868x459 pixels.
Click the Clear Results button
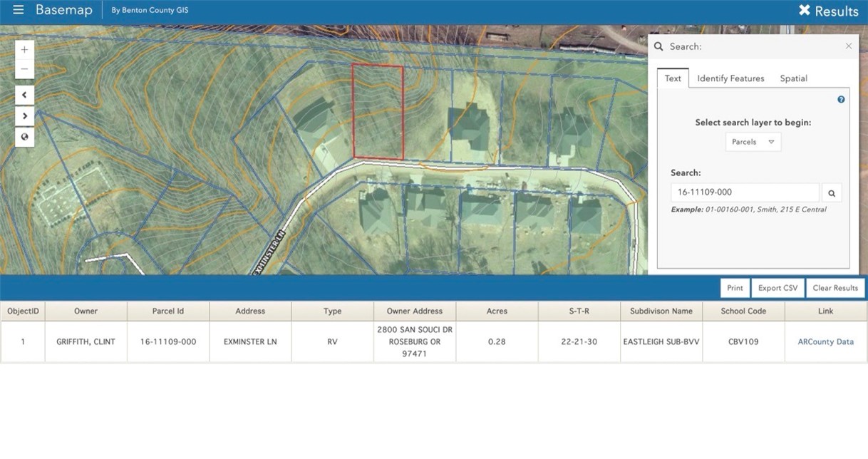click(835, 288)
